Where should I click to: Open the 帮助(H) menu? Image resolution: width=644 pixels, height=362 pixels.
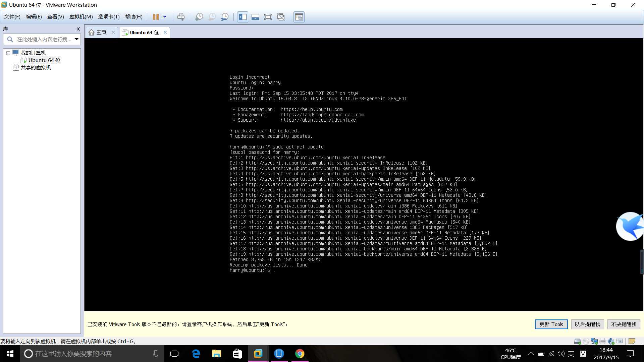(133, 17)
